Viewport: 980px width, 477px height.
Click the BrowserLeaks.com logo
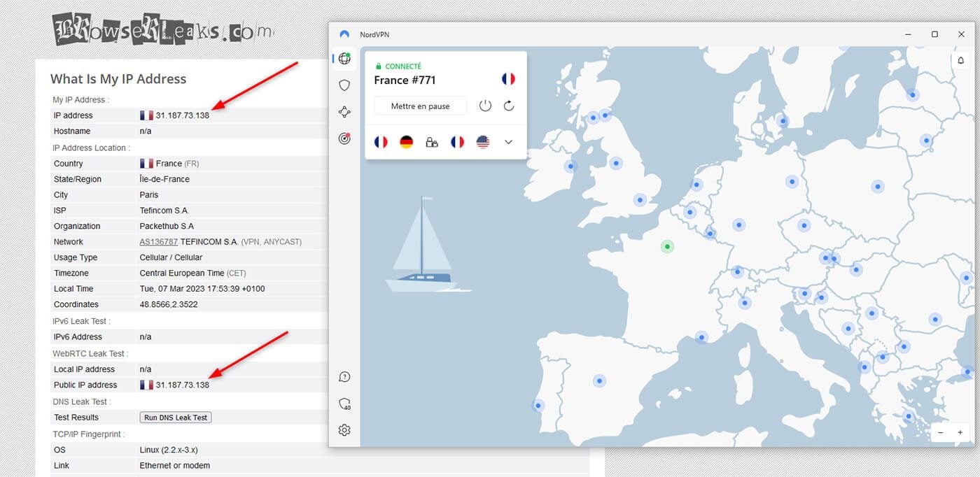162,29
